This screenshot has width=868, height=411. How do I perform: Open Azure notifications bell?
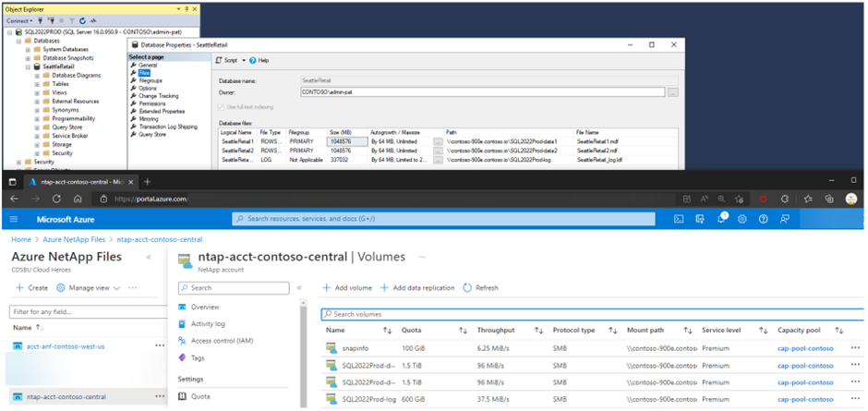click(x=721, y=218)
